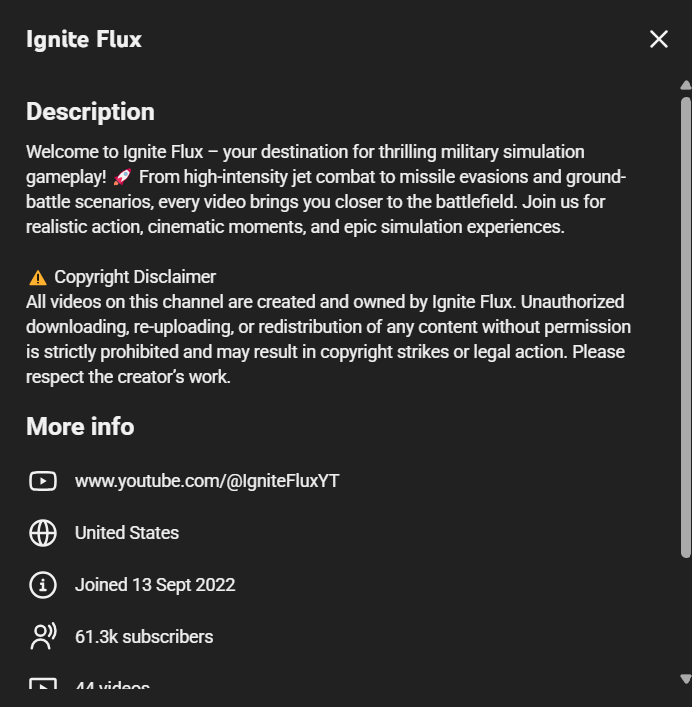
Task: Click the globe icon next to United States
Action: (x=43, y=533)
